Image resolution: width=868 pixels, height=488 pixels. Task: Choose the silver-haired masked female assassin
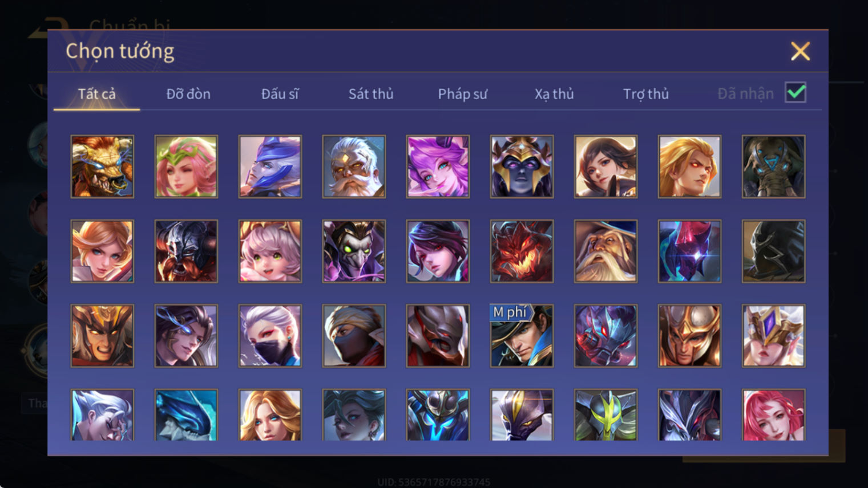coord(270,336)
